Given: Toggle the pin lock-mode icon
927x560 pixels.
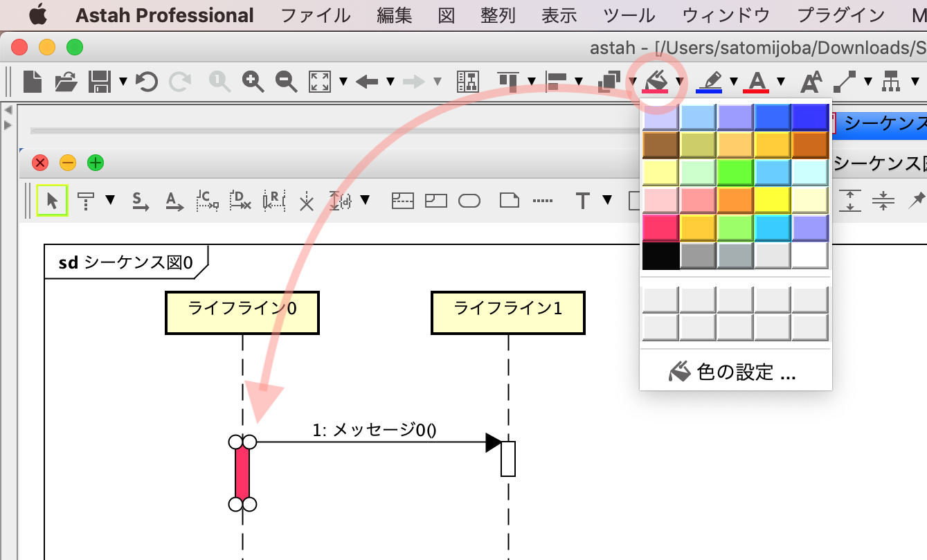Looking at the screenshot, I should pyautogui.click(x=917, y=201).
